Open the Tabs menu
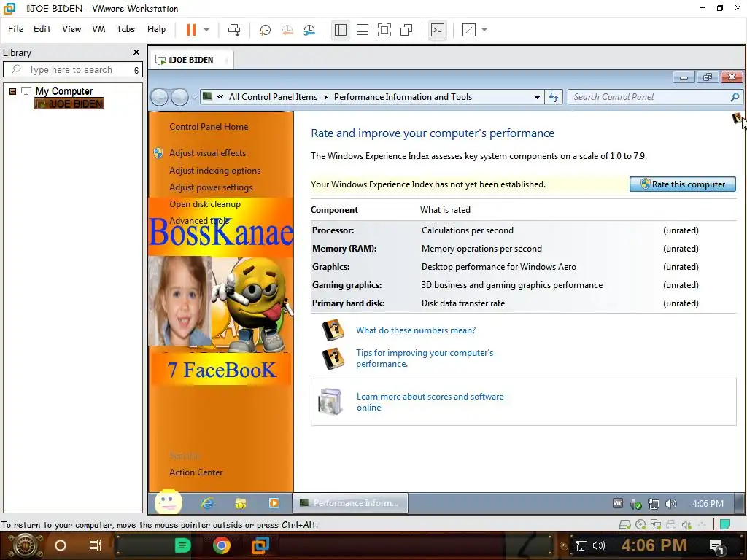The height and width of the screenshot is (560, 747). coord(125,29)
